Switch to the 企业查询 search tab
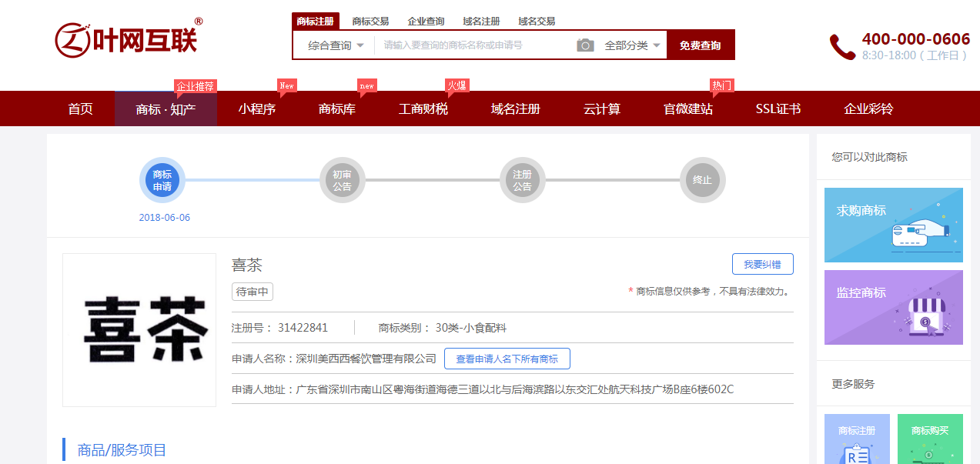 tap(426, 22)
